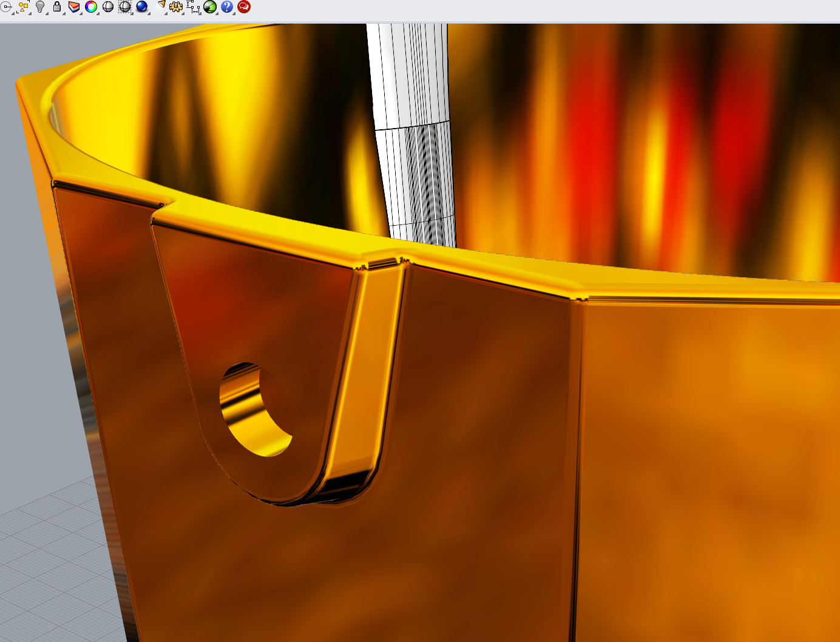Open the select objects shapes icon
The height and width of the screenshot is (642, 840).
pyautogui.click(x=23, y=7)
